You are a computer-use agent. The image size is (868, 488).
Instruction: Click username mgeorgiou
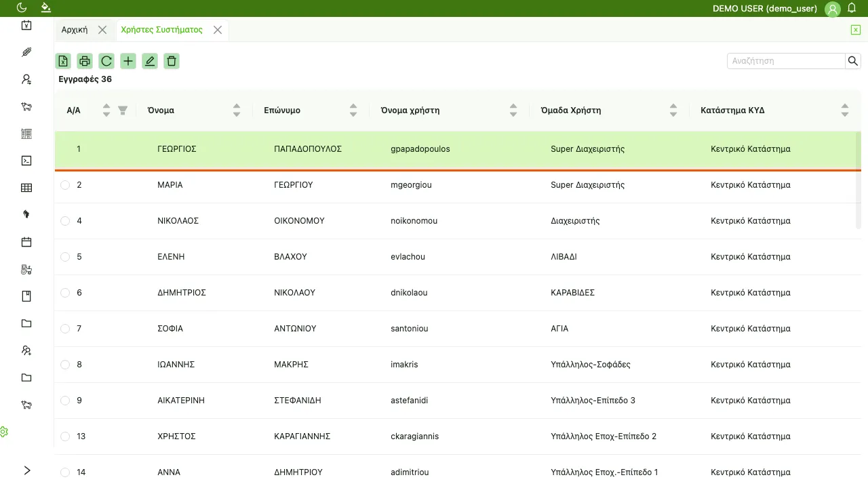[412, 185]
